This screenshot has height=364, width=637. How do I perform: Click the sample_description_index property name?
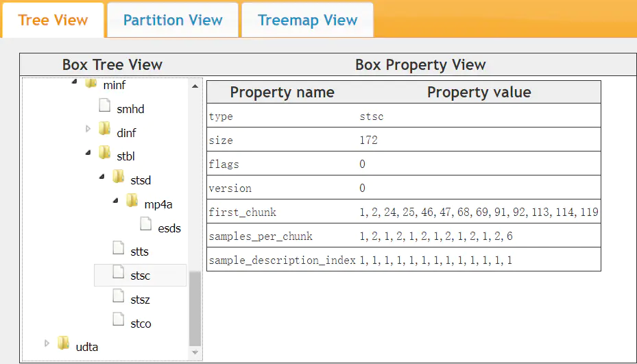[282, 260]
